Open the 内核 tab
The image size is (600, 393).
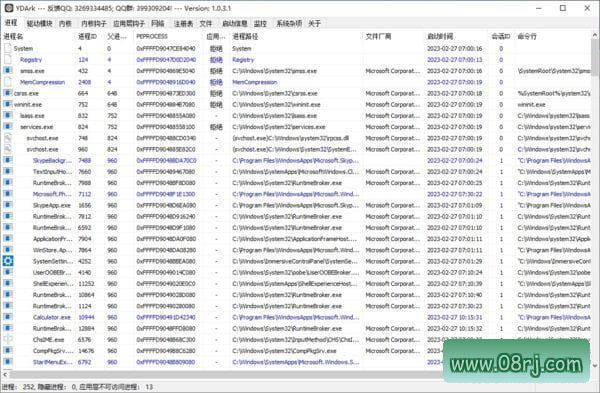click(x=65, y=23)
